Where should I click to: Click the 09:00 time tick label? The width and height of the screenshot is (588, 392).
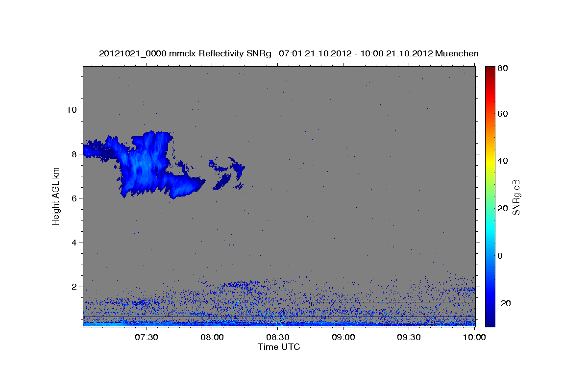343,337
